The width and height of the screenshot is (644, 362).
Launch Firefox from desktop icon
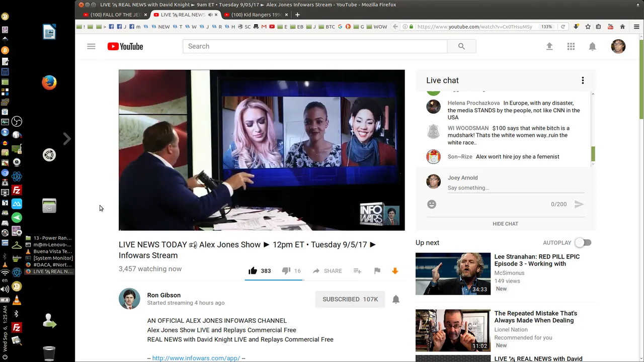coord(49,82)
